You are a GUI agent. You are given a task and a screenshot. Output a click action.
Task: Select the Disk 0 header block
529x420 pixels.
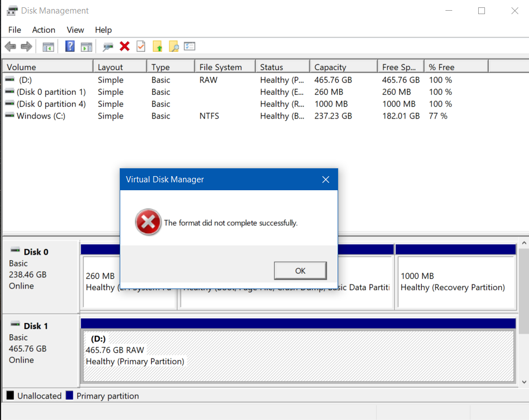[x=41, y=277]
